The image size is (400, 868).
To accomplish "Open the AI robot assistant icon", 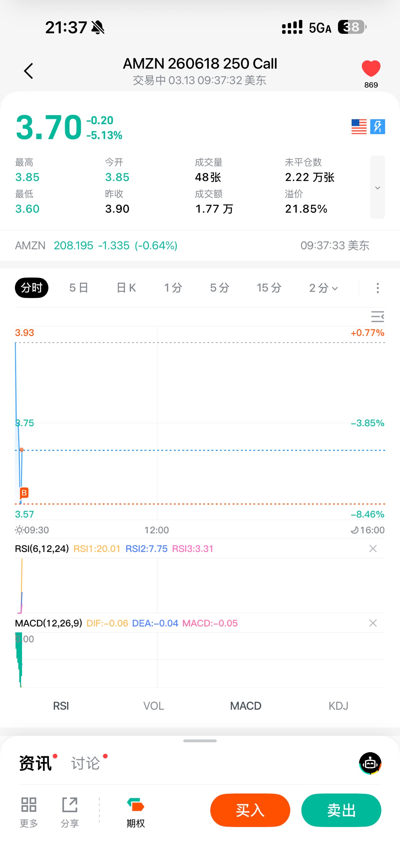I will pyautogui.click(x=370, y=763).
